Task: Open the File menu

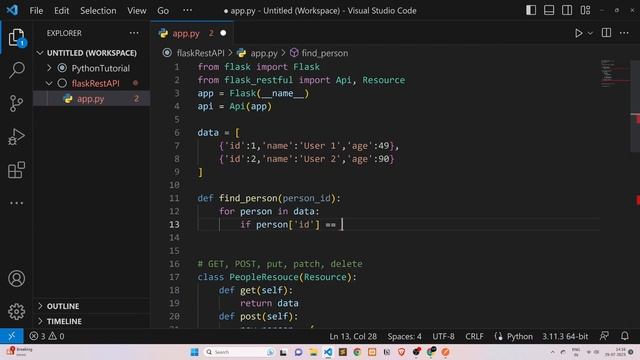Action: [36, 10]
